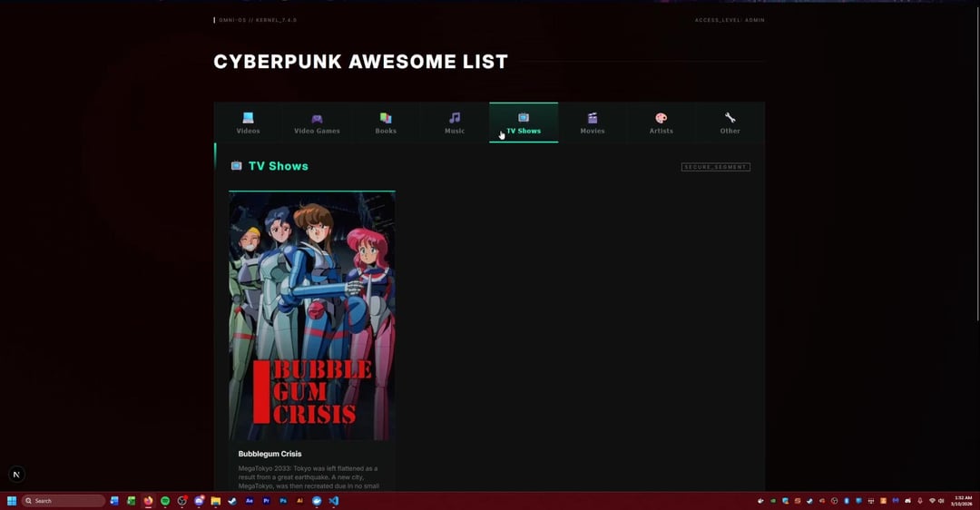Click the Cyberpunk Awesome List heading

click(360, 62)
